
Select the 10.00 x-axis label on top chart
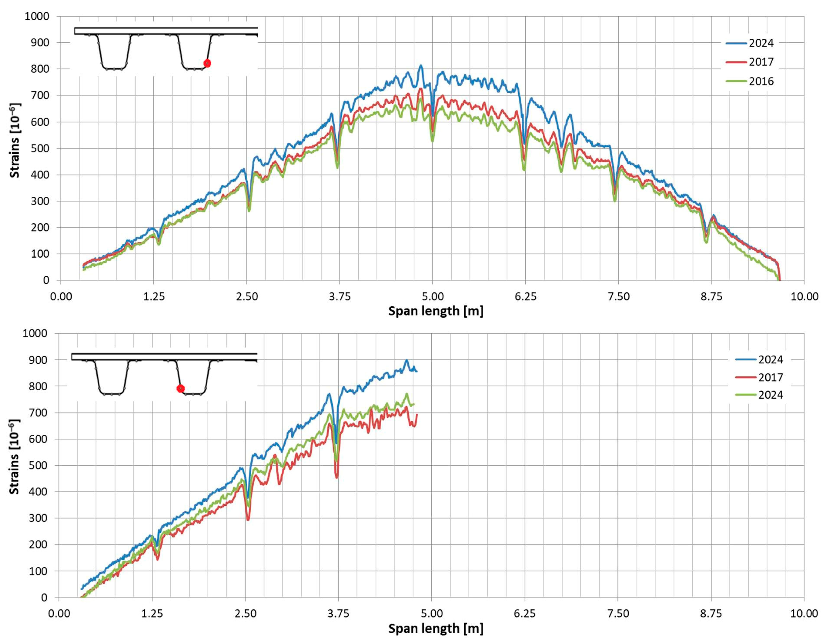[x=805, y=297]
